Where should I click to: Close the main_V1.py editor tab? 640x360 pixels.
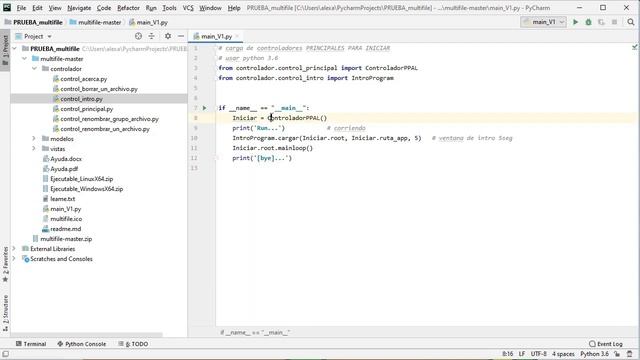(x=237, y=36)
